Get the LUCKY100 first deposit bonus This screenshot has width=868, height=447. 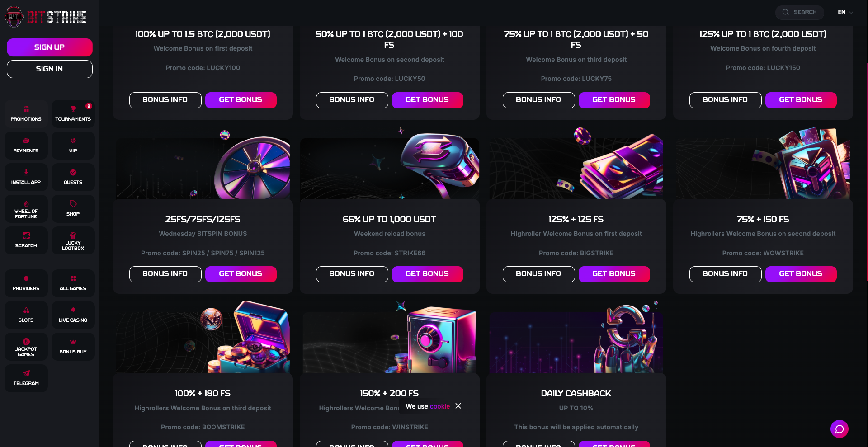tap(241, 100)
